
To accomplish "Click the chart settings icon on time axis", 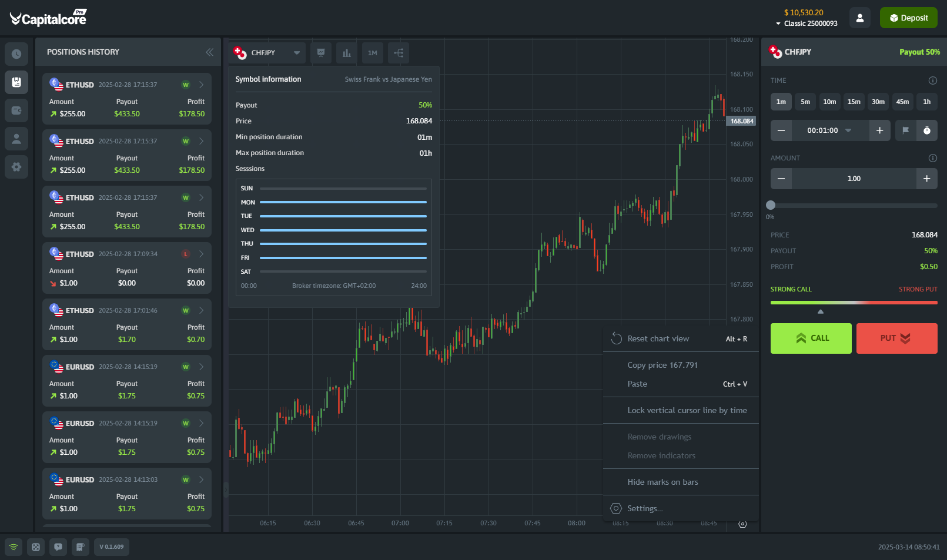I will 742,524.
